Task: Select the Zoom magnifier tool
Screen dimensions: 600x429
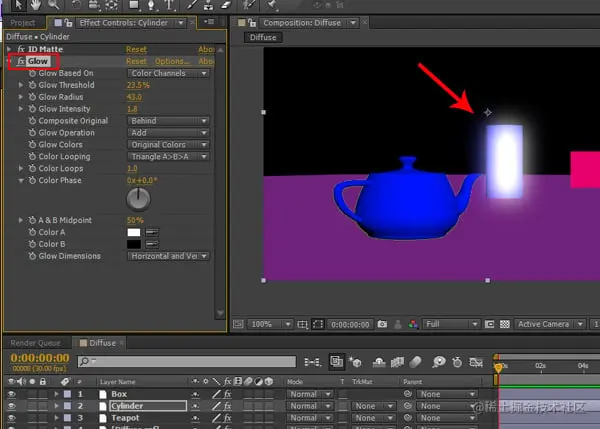Action: [x=54, y=5]
